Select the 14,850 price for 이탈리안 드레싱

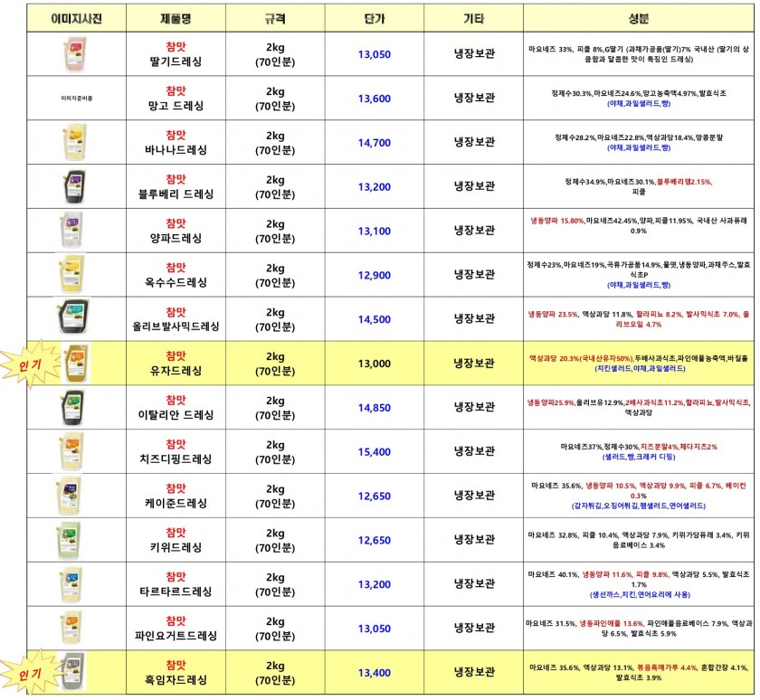coord(374,408)
